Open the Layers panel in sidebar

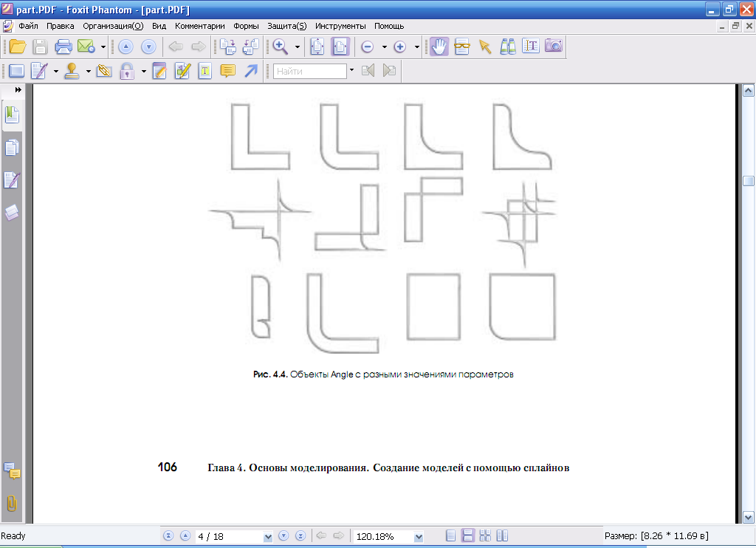(x=12, y=212)
